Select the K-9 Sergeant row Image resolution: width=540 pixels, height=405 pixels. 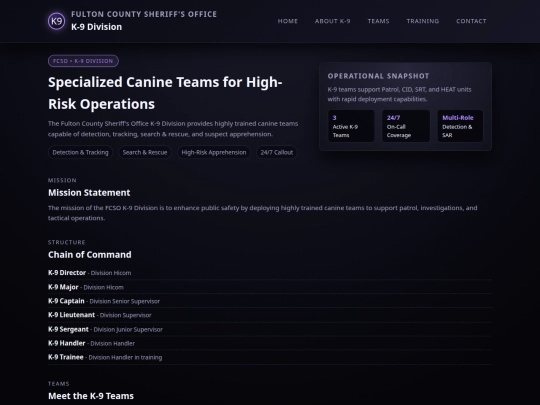tap(270, 329)
